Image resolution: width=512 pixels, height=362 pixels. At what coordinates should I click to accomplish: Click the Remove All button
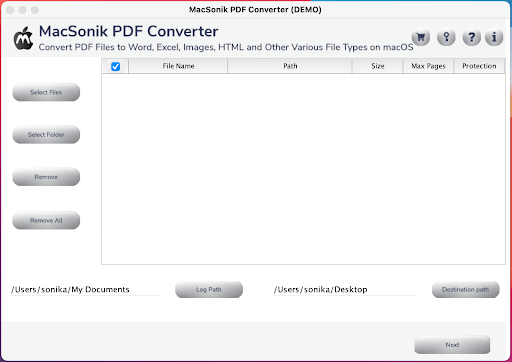click(46, 220)
